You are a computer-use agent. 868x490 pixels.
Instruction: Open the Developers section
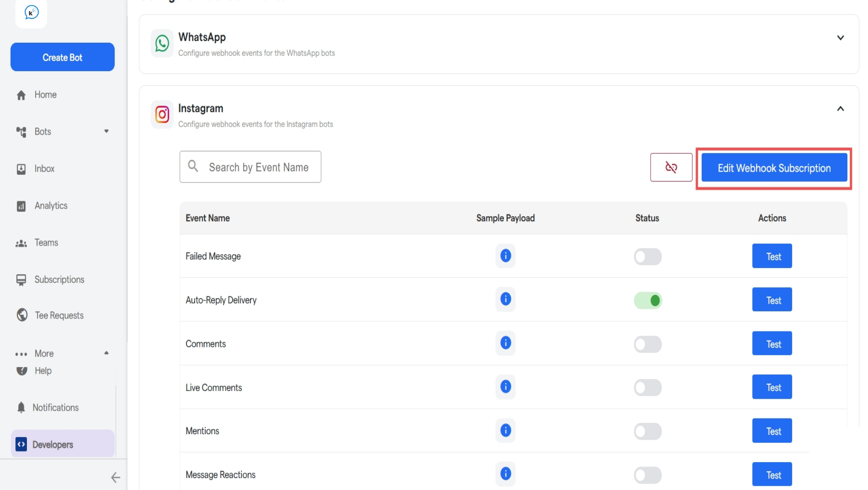53,444
